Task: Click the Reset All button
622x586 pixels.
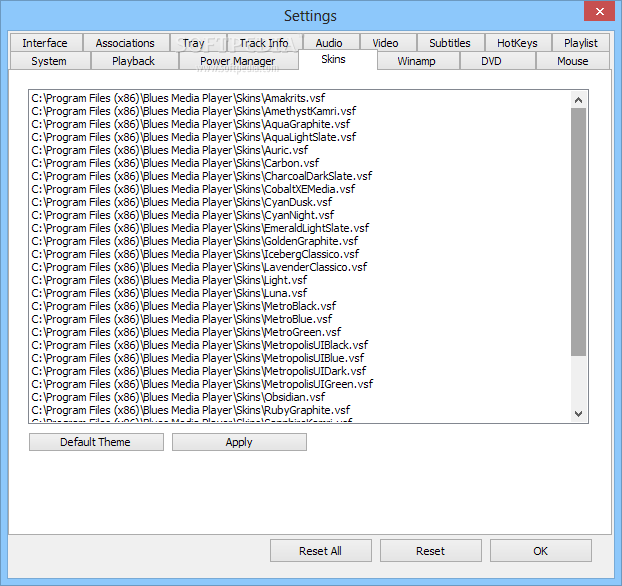Action: [x=321, y=551]
